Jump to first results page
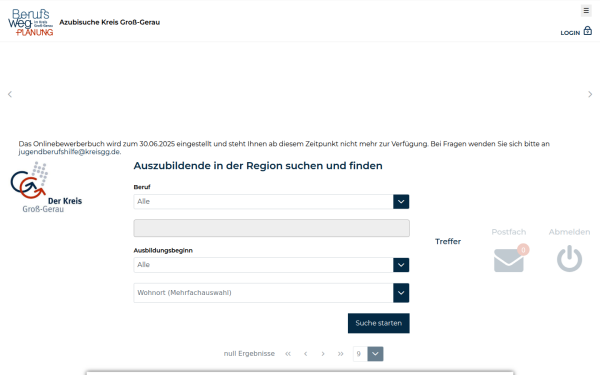600x375 pixels. point(288,354)
